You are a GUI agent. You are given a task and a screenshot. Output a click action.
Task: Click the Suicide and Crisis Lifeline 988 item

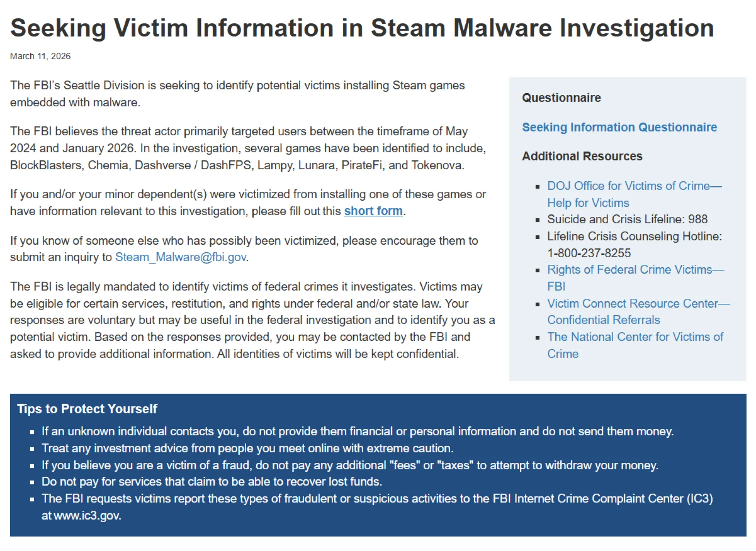[627, 219]
